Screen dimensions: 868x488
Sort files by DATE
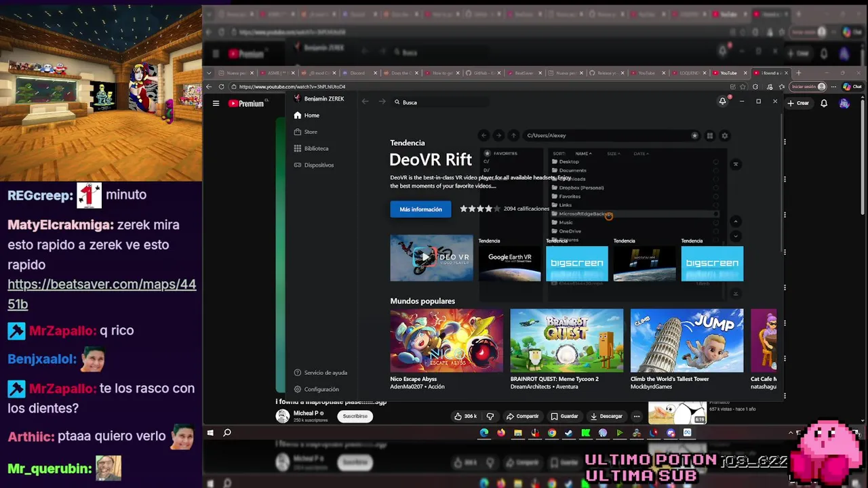point(641,154)
